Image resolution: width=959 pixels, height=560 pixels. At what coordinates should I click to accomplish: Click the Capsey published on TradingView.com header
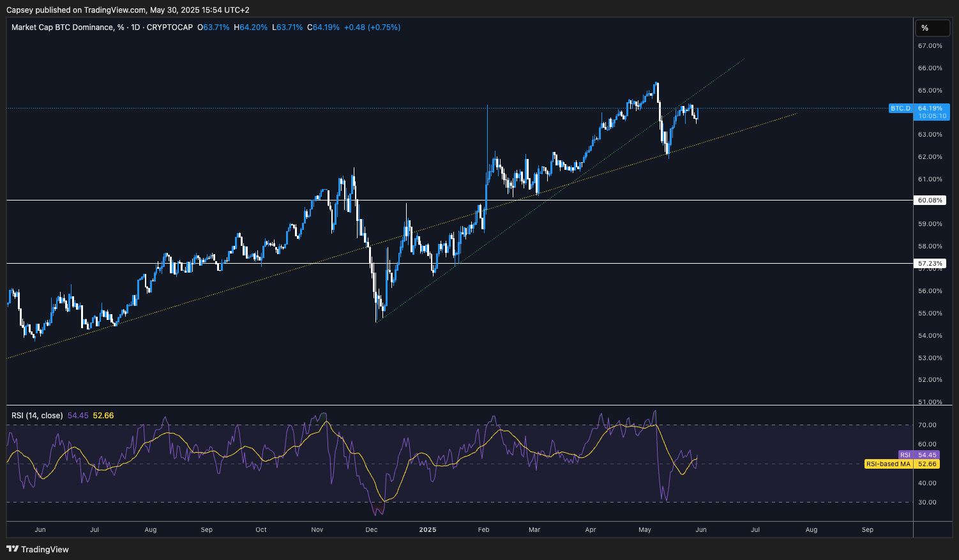(x=128, y=10)
